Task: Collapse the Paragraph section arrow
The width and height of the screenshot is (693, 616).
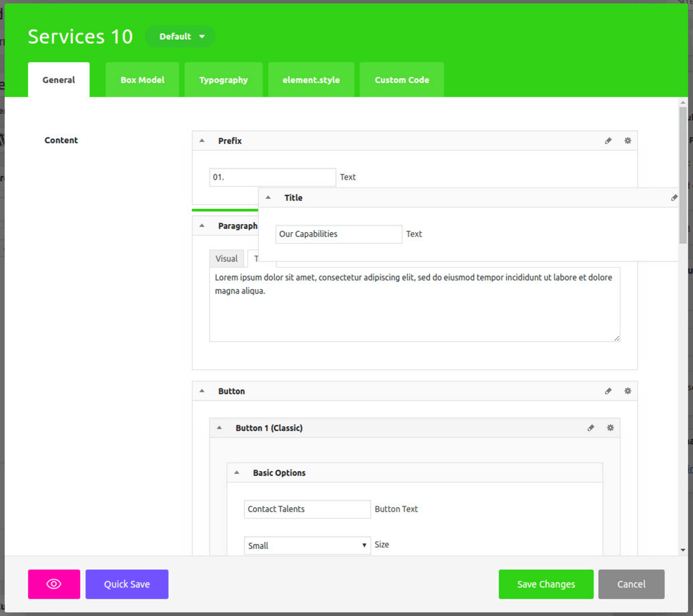Action: tap(202, 226)
